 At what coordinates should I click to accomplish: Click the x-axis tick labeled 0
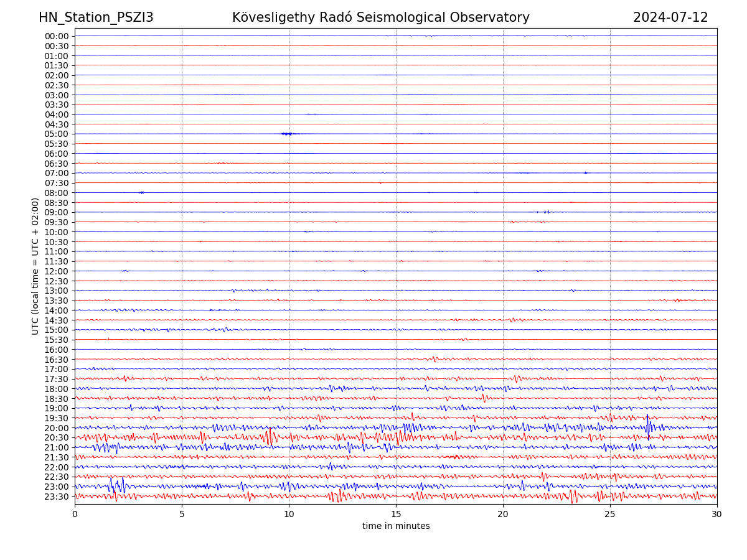coord(75,515)
